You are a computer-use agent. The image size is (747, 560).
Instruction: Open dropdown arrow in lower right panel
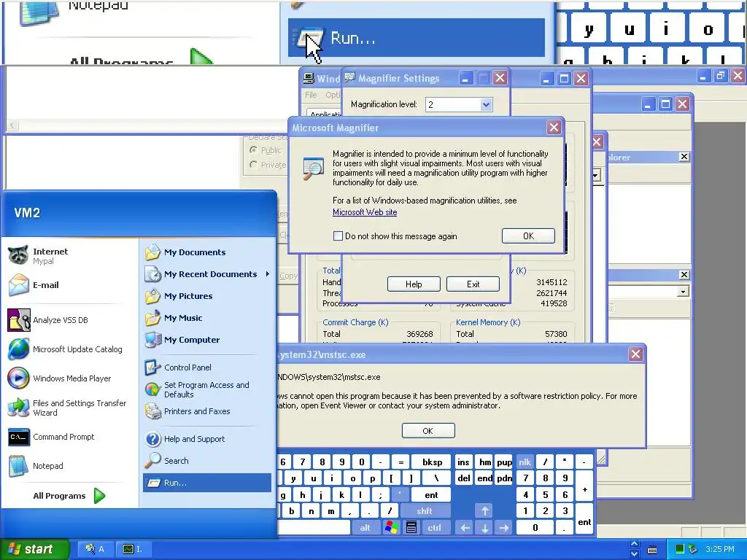coord(683,292)
